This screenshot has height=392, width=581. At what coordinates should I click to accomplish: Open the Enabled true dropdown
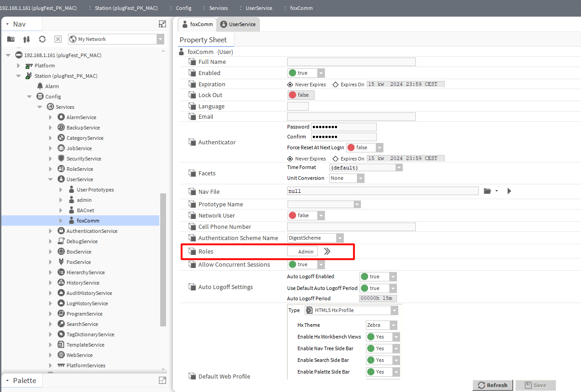pos(321,73)
